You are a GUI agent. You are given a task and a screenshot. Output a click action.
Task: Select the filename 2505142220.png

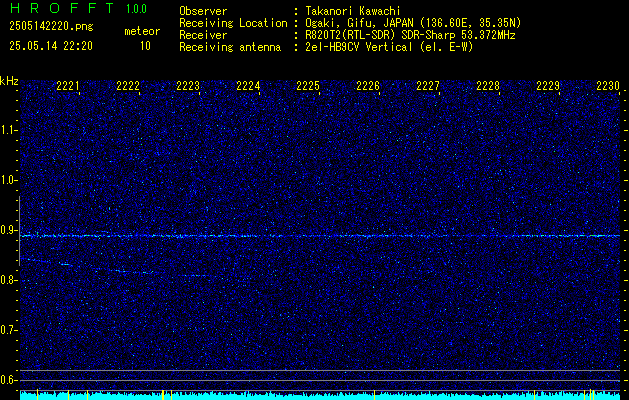point(51,26)
